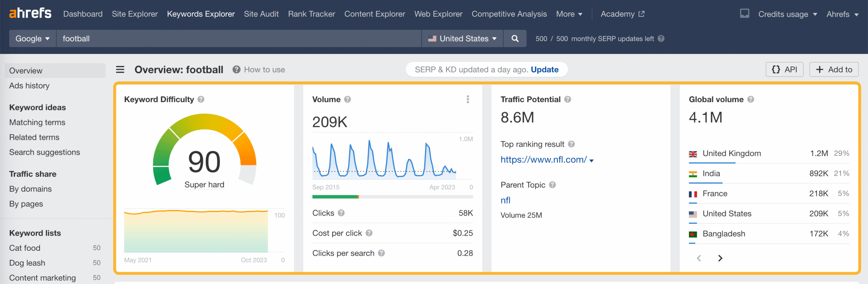Image resolution: width=868 pixels, height=284 pixels.
Task: Open the notifications monitor icon in header
Action: [x=744, y=14]
